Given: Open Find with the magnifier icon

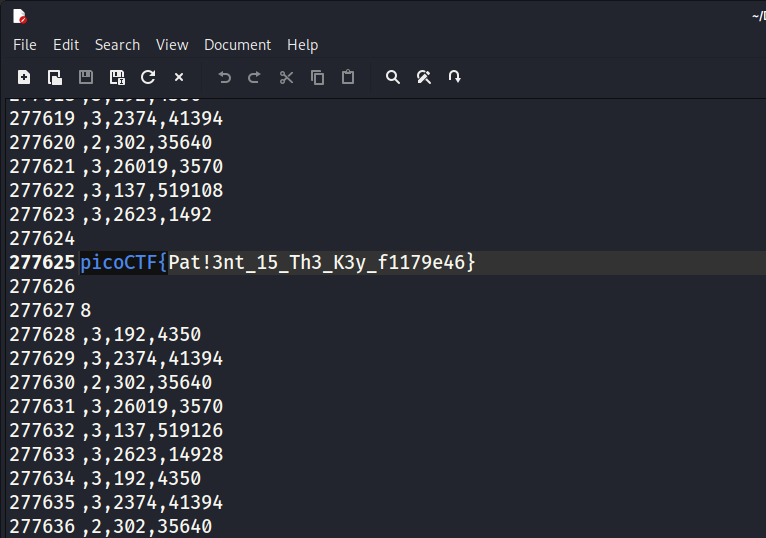Looking at the screenshot, I should coord(393,77).
